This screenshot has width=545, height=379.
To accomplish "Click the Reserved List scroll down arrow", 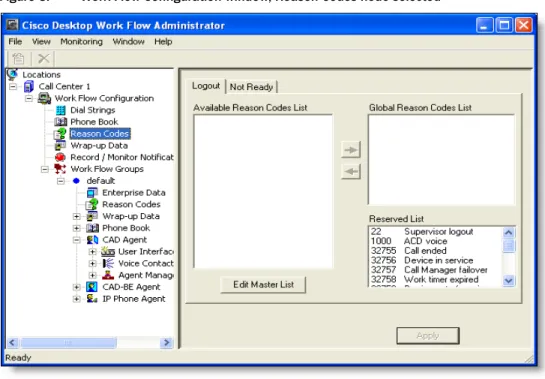I will pos(509,280).
